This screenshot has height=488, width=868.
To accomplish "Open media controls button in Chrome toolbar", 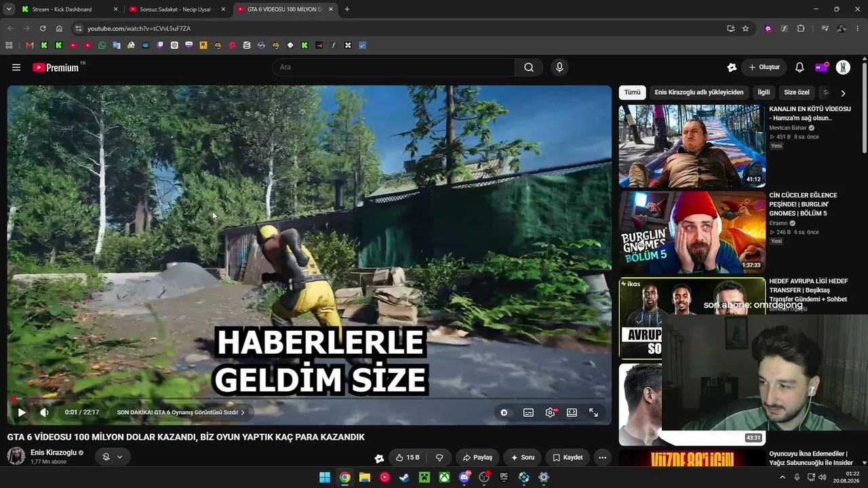I will (x=825, y=28).
